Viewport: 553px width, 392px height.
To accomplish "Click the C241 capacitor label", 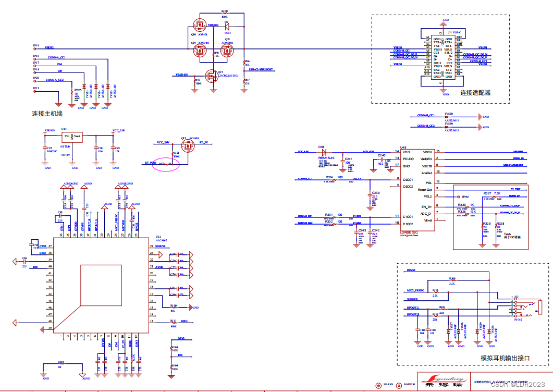I will [x=349, y=159].
